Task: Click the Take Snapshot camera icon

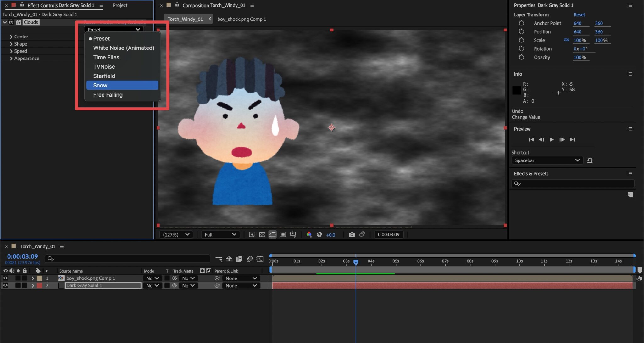Action: (352, 234)
